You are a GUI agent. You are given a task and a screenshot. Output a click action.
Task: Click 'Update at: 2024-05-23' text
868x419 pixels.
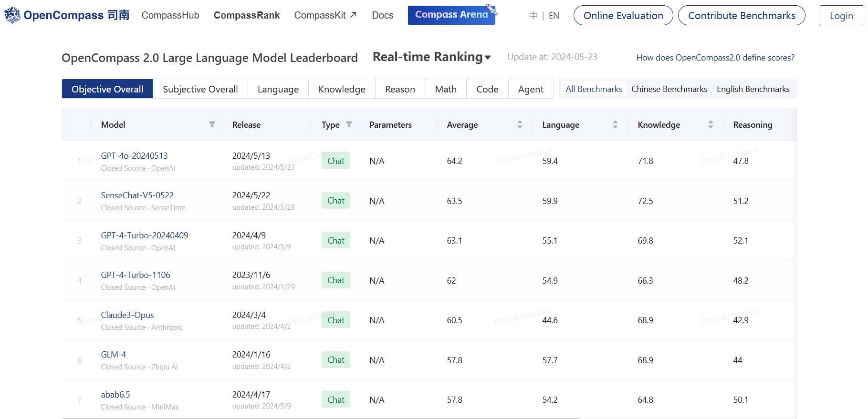click(x=552, y=57)
